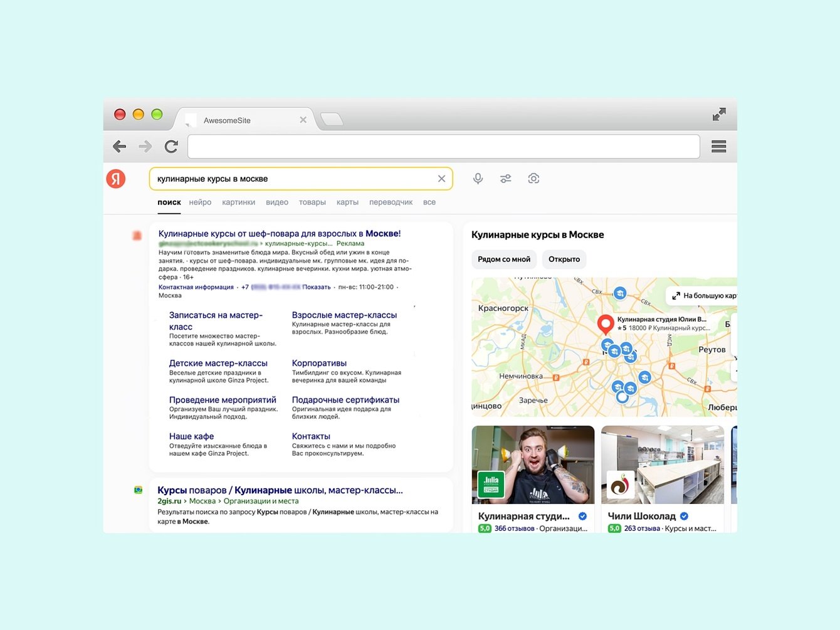Open a new browser tab
Image resolution: width=840 pixels, height=630 pixels.
coord(332,119)
